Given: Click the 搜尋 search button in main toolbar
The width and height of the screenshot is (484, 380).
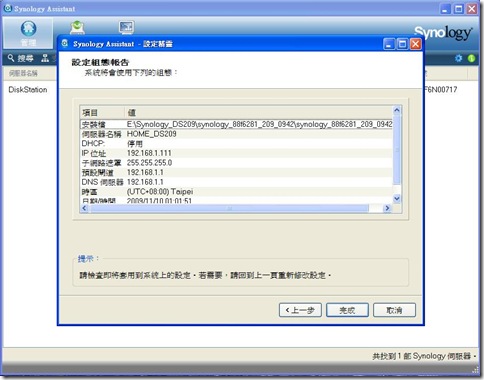Looking at the screenshot, I should (x=21, y=58).
